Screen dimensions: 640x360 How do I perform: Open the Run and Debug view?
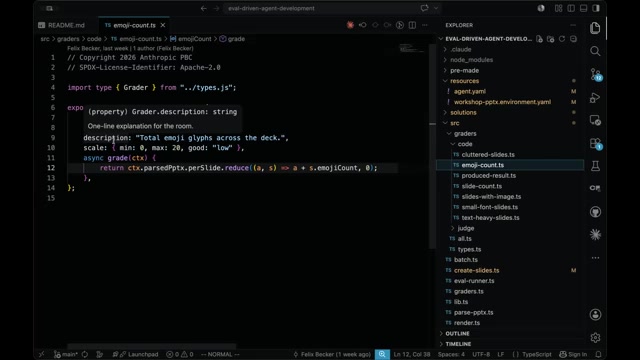[595, 98]
